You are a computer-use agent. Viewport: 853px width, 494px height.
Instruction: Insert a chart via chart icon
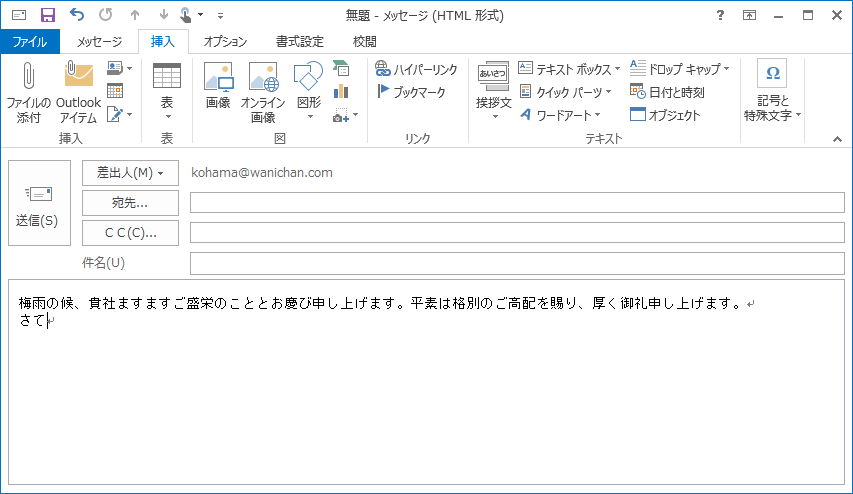tap(341, 91)
